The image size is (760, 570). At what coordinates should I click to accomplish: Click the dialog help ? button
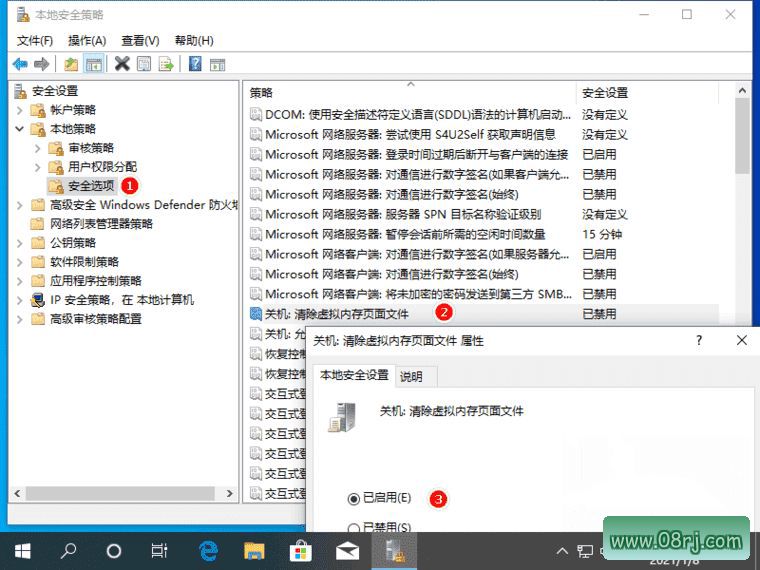click(699, 340)
